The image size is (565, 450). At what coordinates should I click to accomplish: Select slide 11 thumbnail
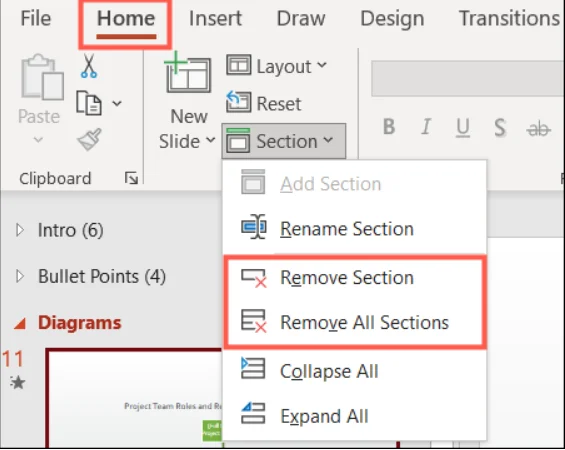tap(134, 398)
